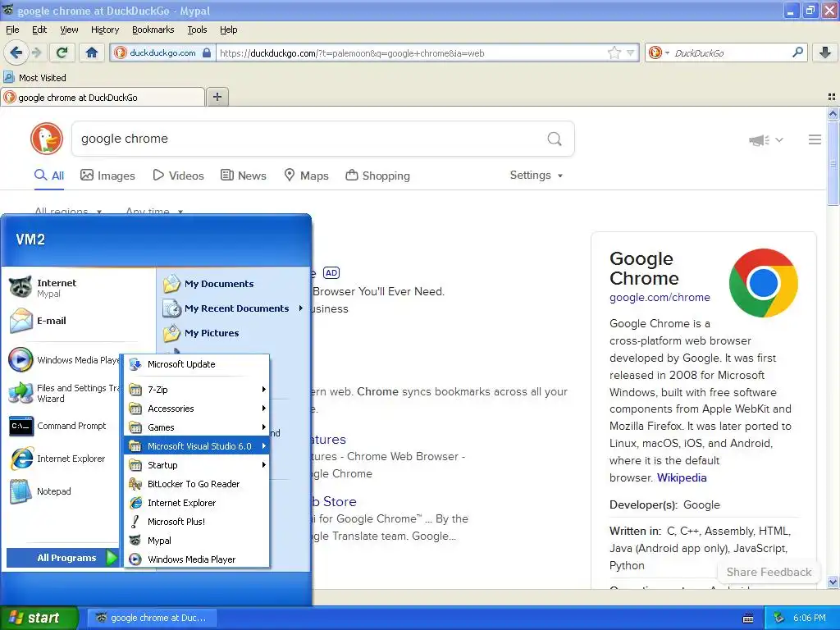Open the google.com/chrome link
This screenshot has height=630, width=840.
[660, 297]
